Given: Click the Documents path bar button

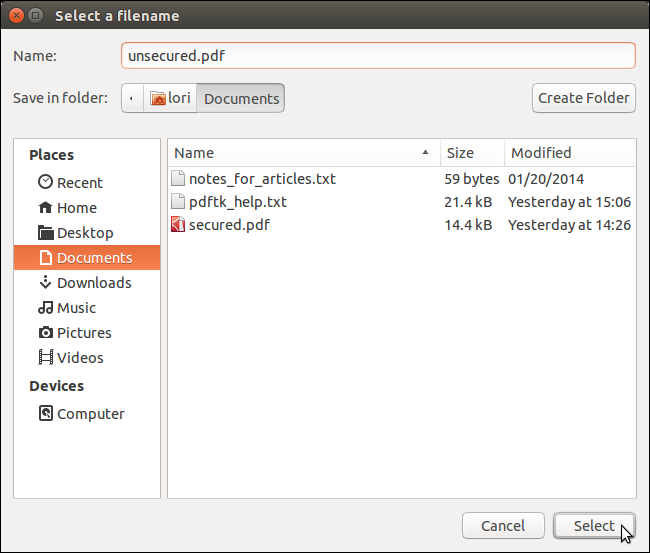Looking at the screenshot, I should pyautogui.click(x=241, y=98).
